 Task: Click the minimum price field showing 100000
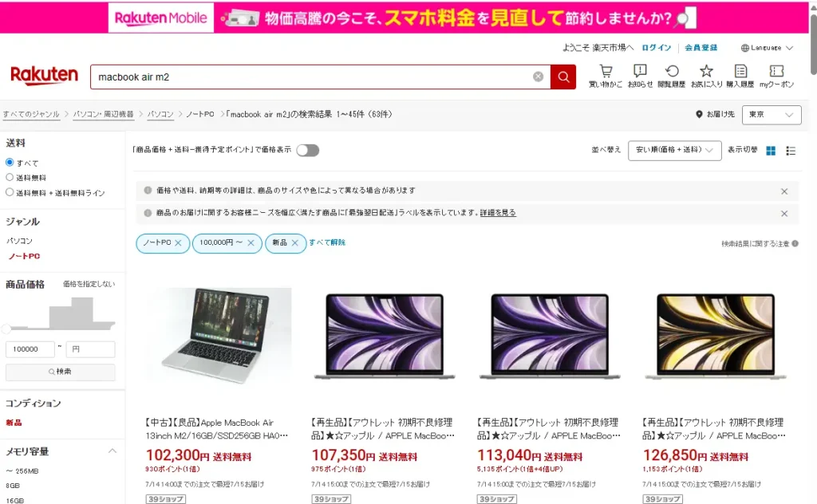click(x=30, y=349)
